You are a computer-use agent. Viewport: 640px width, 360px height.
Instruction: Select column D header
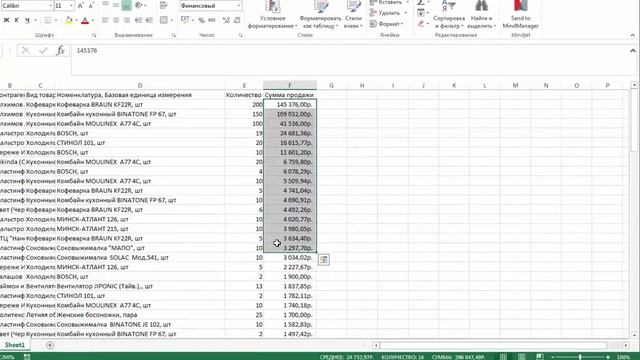coord(140,85)
